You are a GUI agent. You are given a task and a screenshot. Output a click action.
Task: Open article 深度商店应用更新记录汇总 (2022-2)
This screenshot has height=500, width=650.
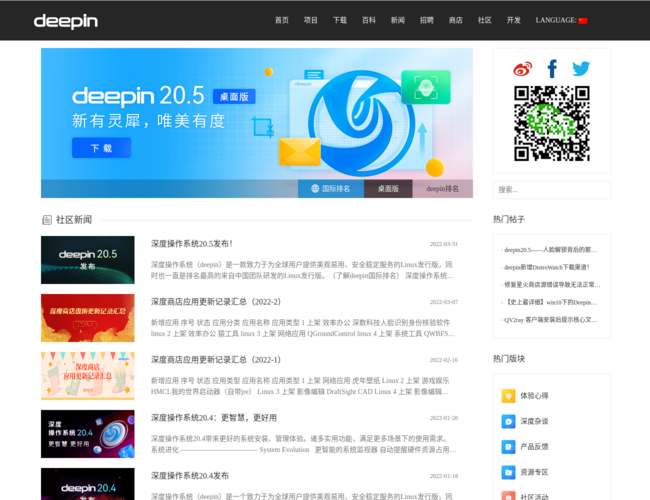coord(216,302)
